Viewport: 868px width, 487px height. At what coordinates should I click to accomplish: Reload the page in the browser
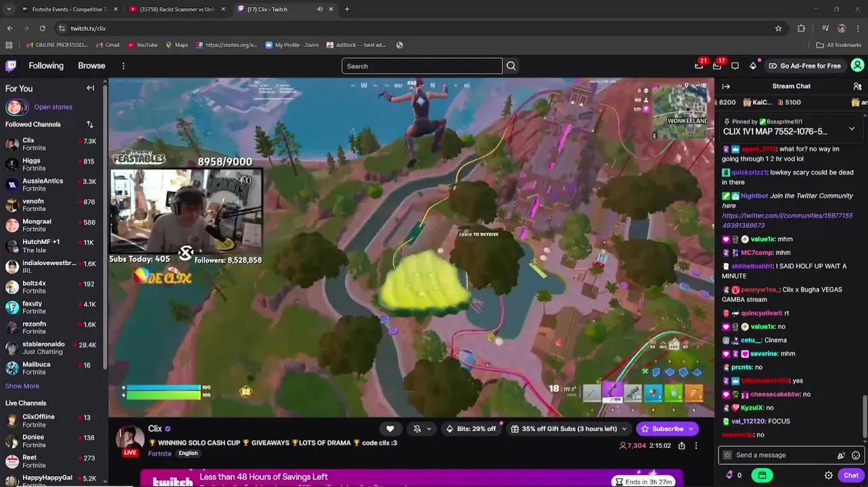click(42, 28)
